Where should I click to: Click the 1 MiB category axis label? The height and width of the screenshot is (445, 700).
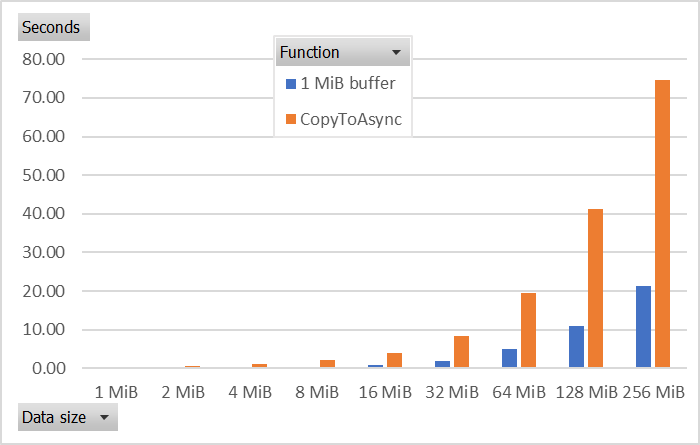coord(116,392)
